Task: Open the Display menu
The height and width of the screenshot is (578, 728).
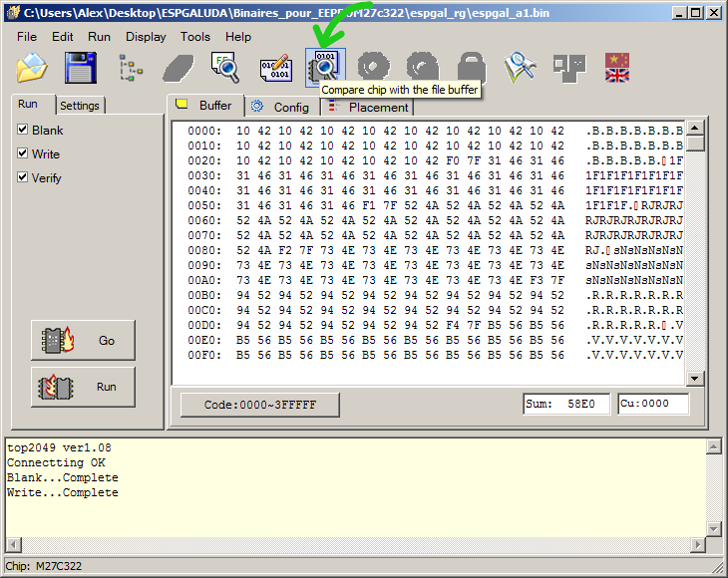Action: click(x=146, y=36)
